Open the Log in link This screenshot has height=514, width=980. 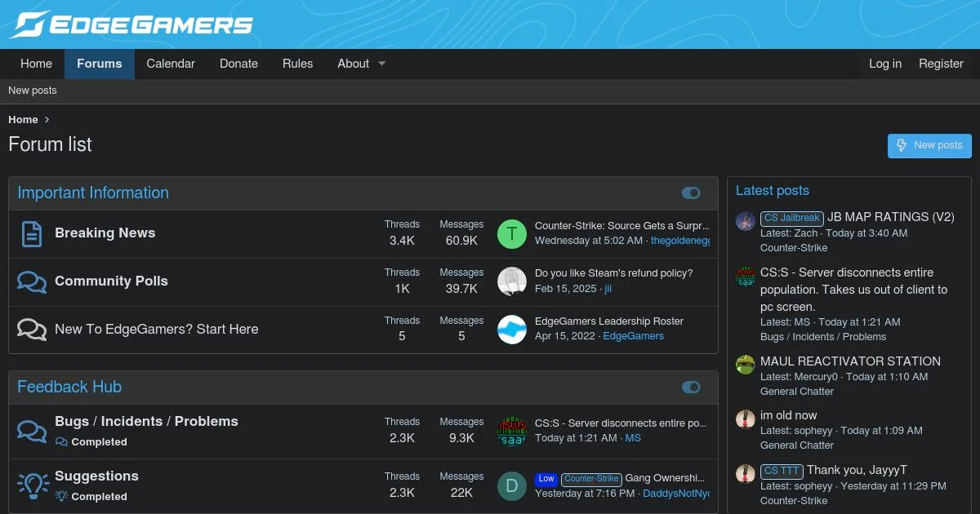(x=884, y=64)
